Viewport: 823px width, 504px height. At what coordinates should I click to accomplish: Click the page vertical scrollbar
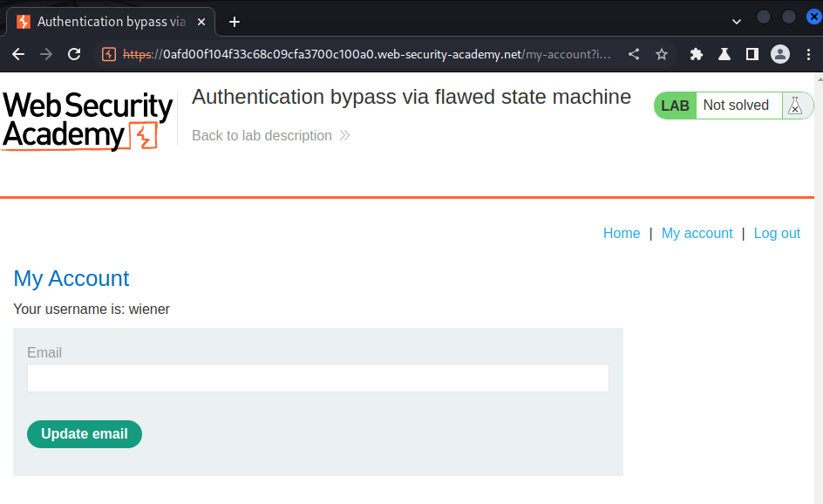point(819,289)
